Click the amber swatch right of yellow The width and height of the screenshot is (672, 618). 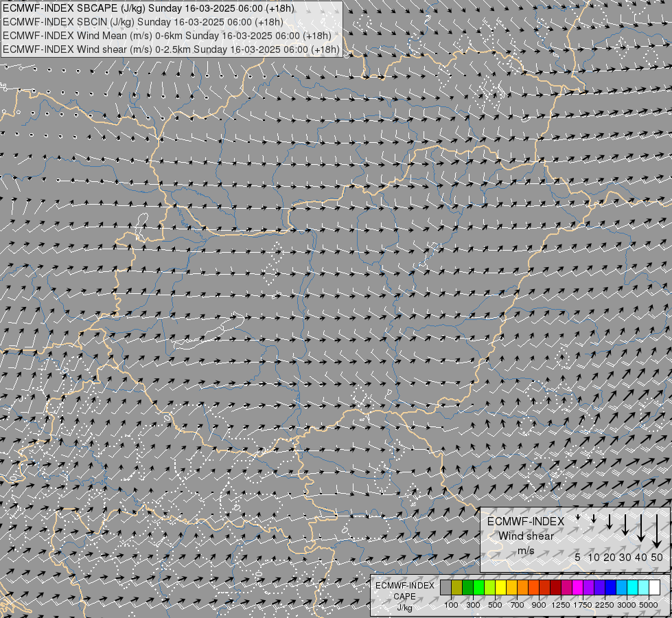[511, 587]
